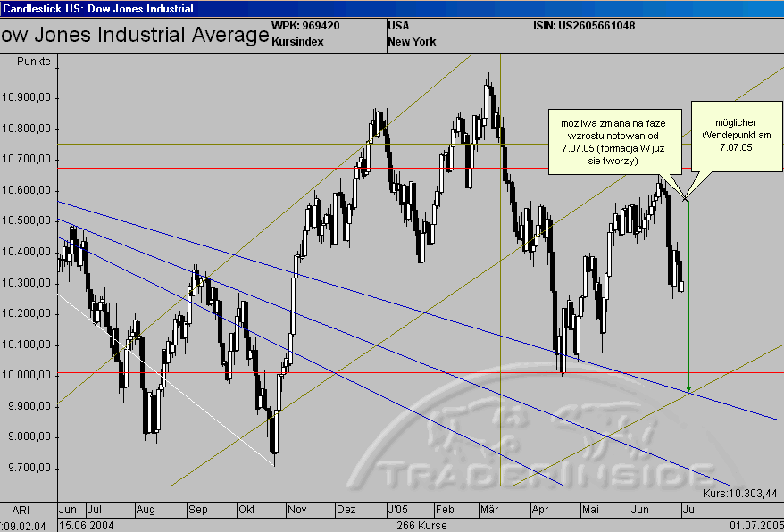Select the 'WPK: 969420' header text
The width and height of the screenshot is (784, 532).
[305, 26]
